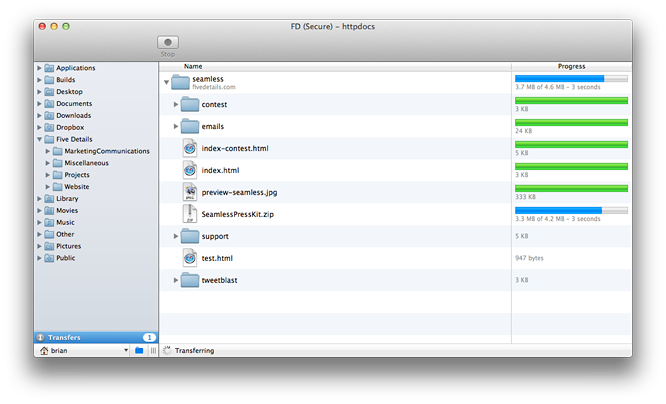Click the Dropbox folder icon in sidebar
Viewport: 666px width, 404px height.
(49, 128)
